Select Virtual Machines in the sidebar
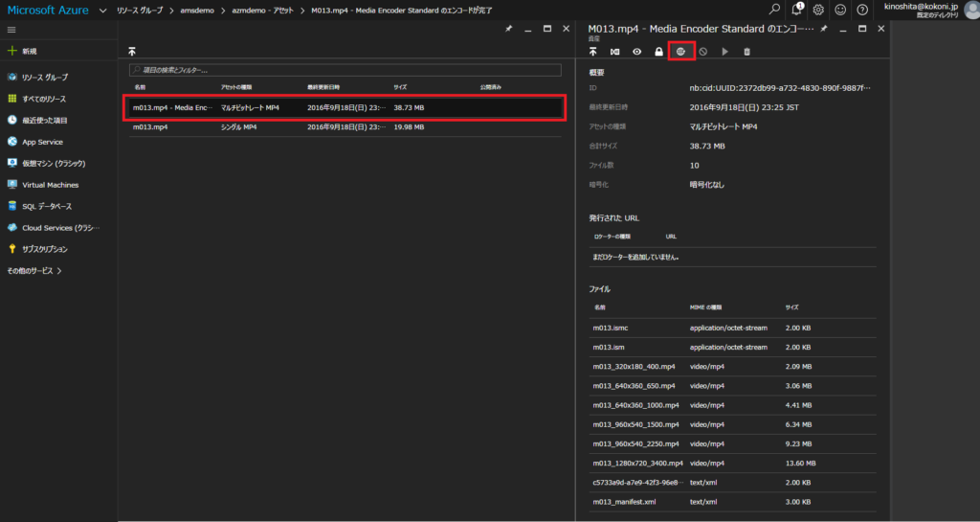This screenshot has height=522, width=980. point(50,185)
